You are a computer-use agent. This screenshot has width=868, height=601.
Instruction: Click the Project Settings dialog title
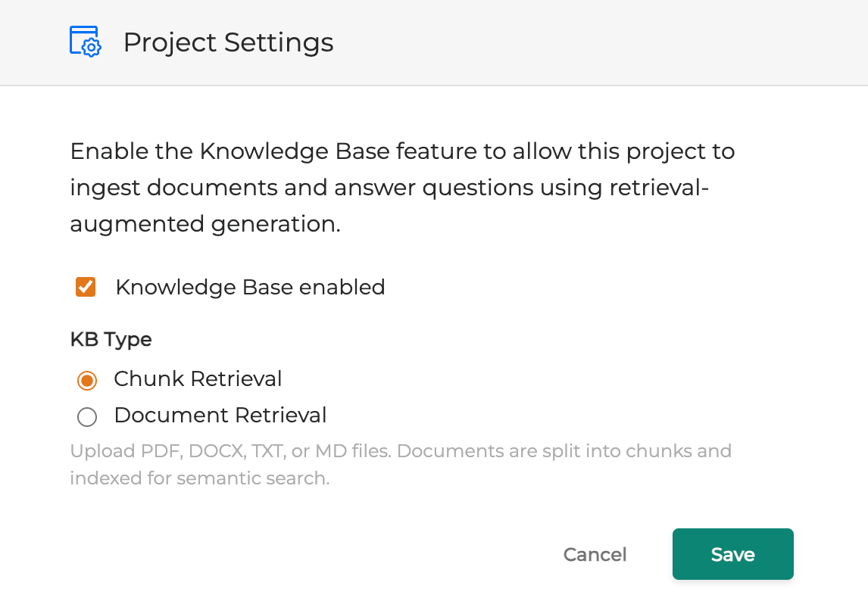click(x=228, y=42)
